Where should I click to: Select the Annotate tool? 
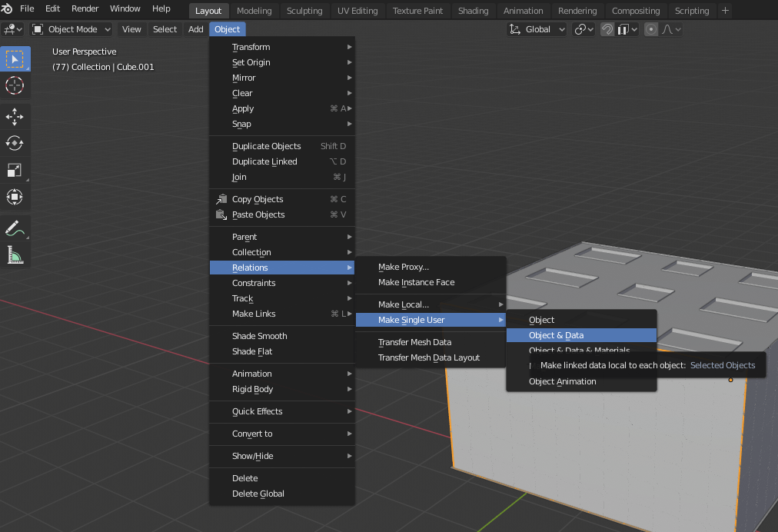click(15, 226)
